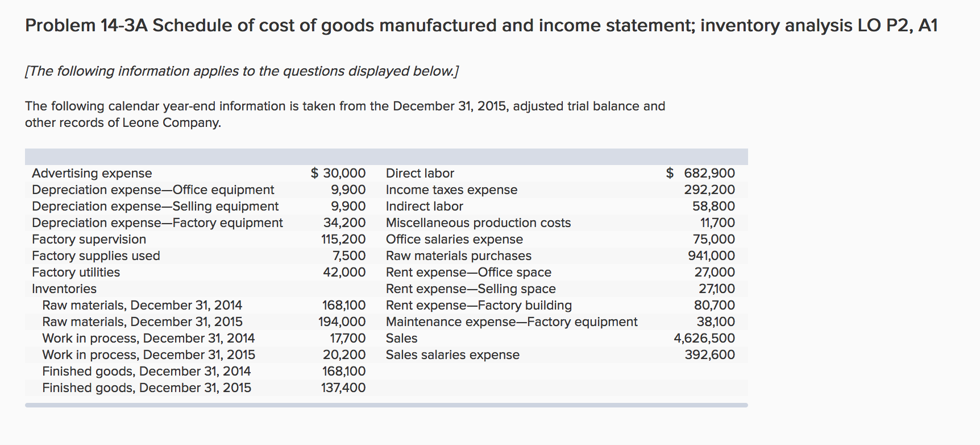980x445 pixels.
Task: Click the 'Sales' row label
Action: (402, 338)
